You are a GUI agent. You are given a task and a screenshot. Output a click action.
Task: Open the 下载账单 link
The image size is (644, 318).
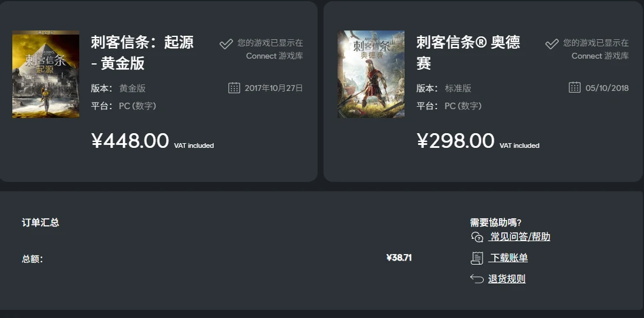508,258
